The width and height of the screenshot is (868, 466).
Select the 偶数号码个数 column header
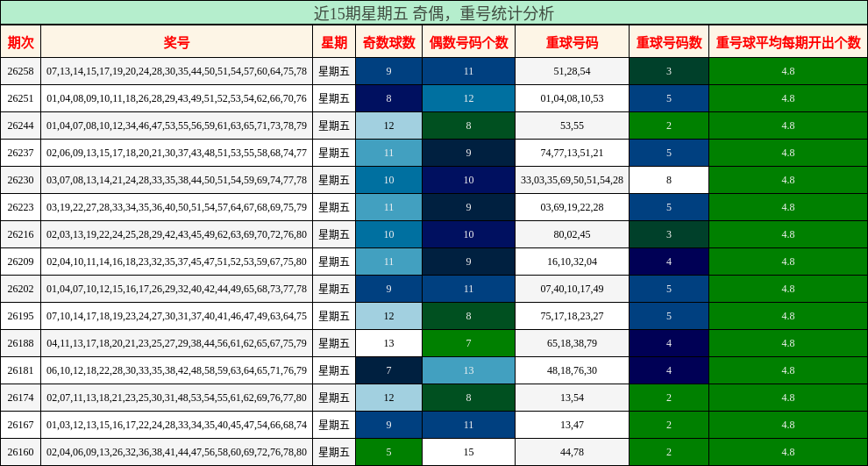(x=468, y=42)
